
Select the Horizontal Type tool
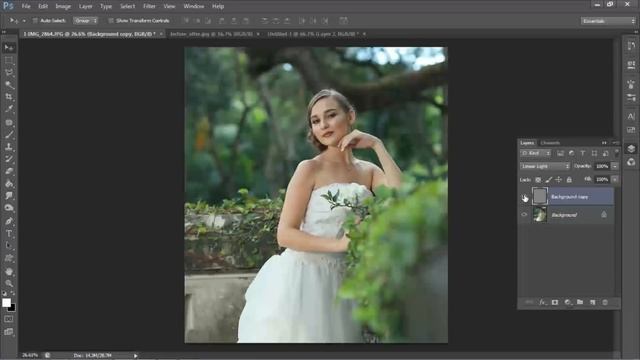[9, 233]
